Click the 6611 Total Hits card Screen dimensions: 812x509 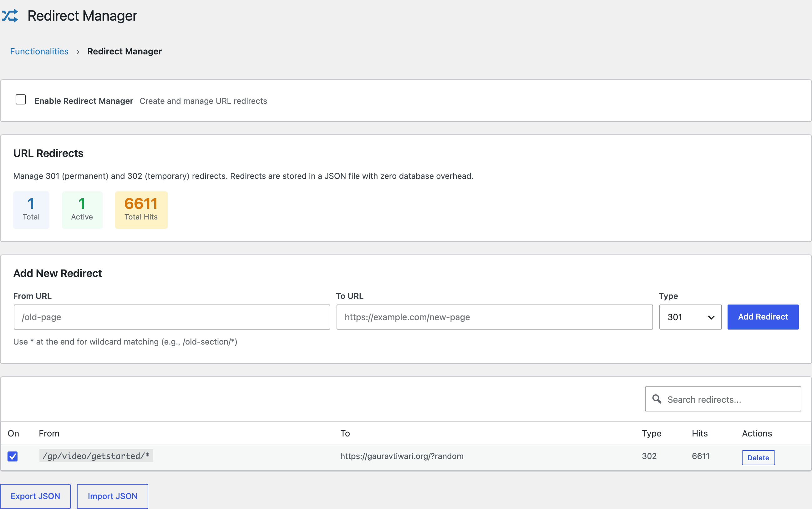click(x=141, y=210)
